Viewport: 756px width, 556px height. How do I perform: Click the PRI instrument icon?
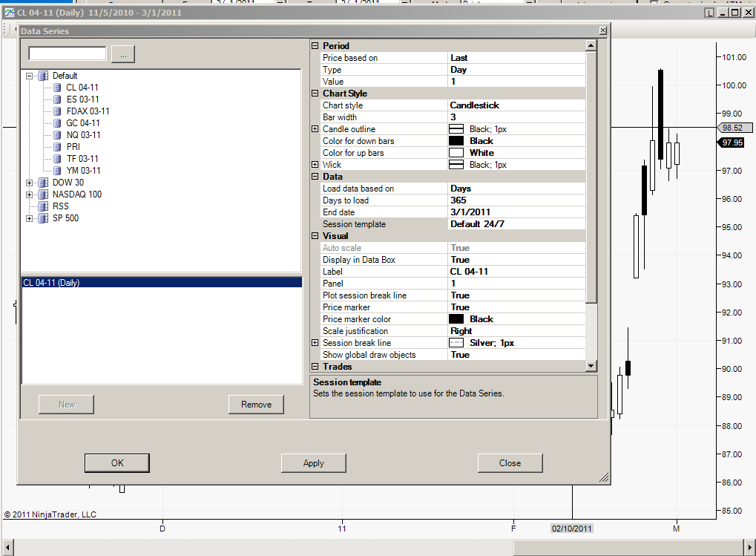[57, 146]
